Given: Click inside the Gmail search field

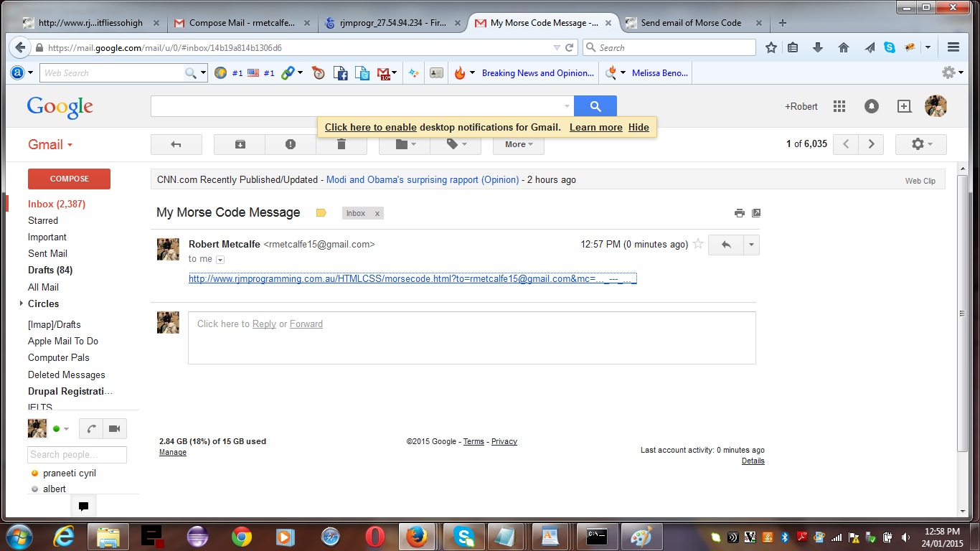Looking at the screenshot, I should click(362, 106).
